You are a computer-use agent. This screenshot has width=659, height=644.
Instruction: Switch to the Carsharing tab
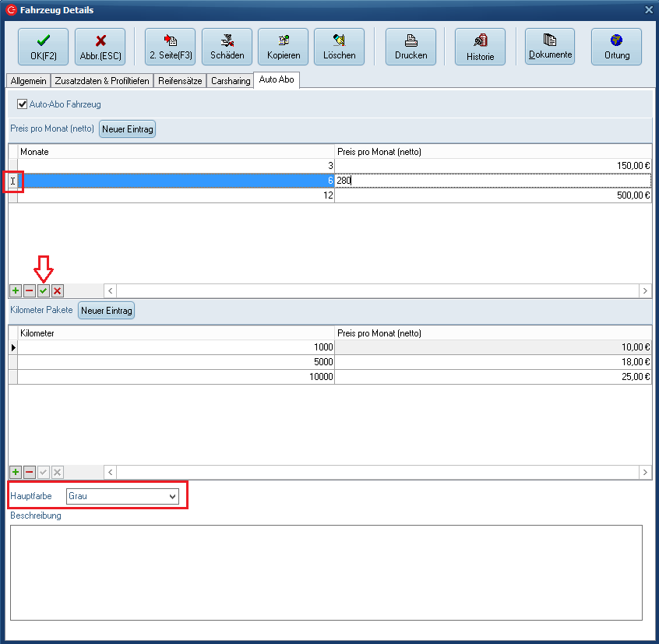pyautogui.click(x=231, y=81)
